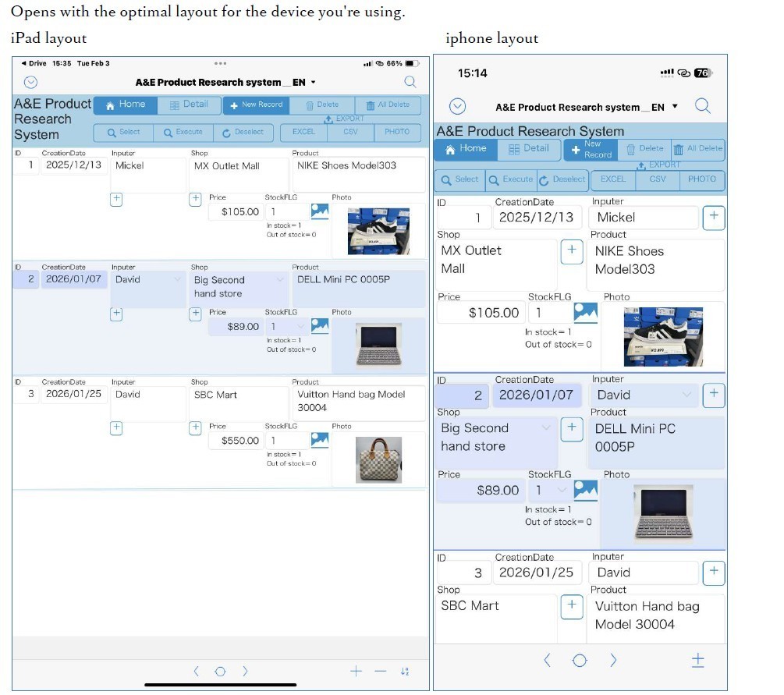
Task: Tap previous record arrow in iPhone bottom bar
Action: [547, 661]
